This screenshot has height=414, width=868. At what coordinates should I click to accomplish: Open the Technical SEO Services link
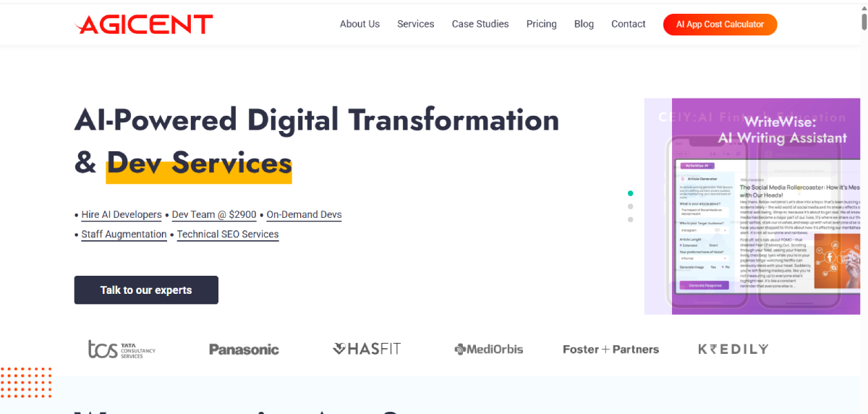(x=228, y=235)
